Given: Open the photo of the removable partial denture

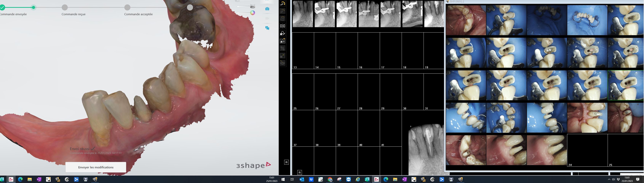Looking at the screenshot, I should point(587,20).
